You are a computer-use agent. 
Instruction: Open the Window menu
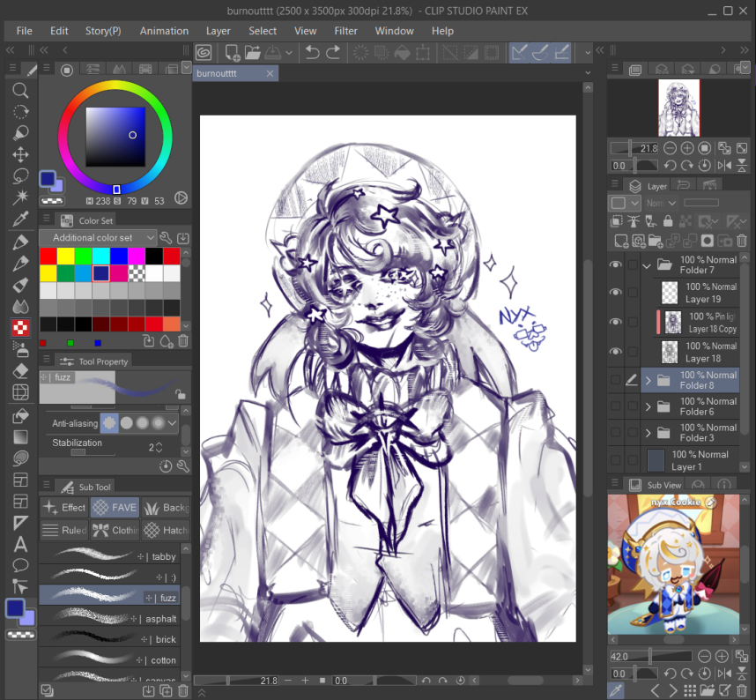(x=394, y=31)
